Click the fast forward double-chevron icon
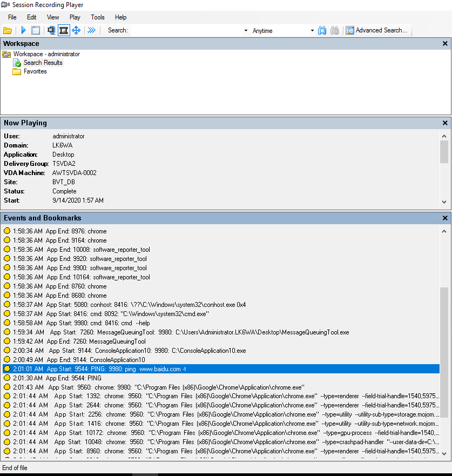Image resolution: width=452 pixels, height=476 pixels. 92,30
